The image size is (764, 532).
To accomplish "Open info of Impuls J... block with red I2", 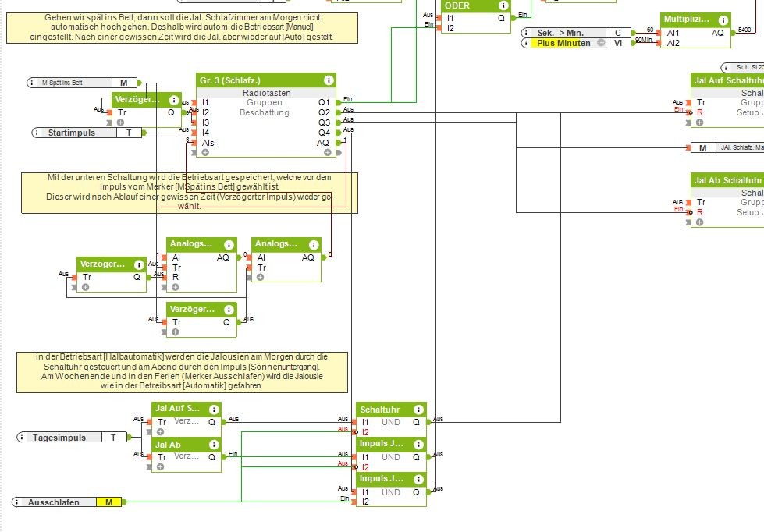I will coord(418,445).
